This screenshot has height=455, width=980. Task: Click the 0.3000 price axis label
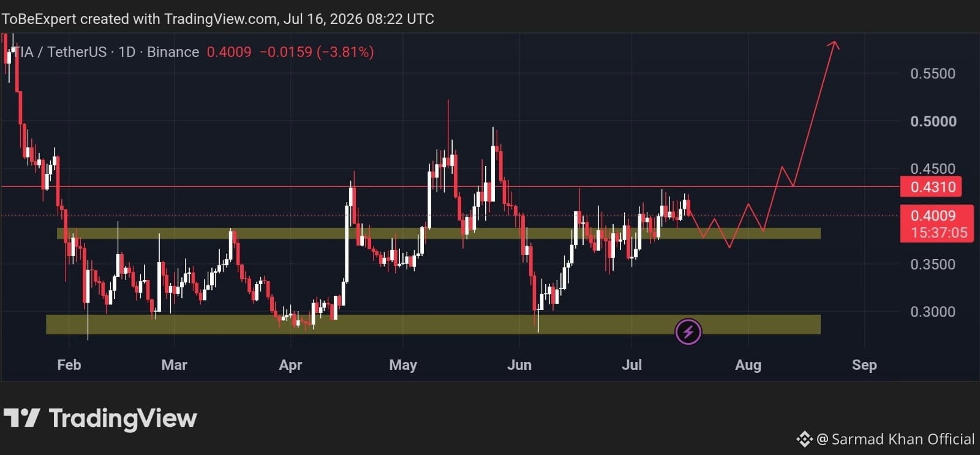933,312
